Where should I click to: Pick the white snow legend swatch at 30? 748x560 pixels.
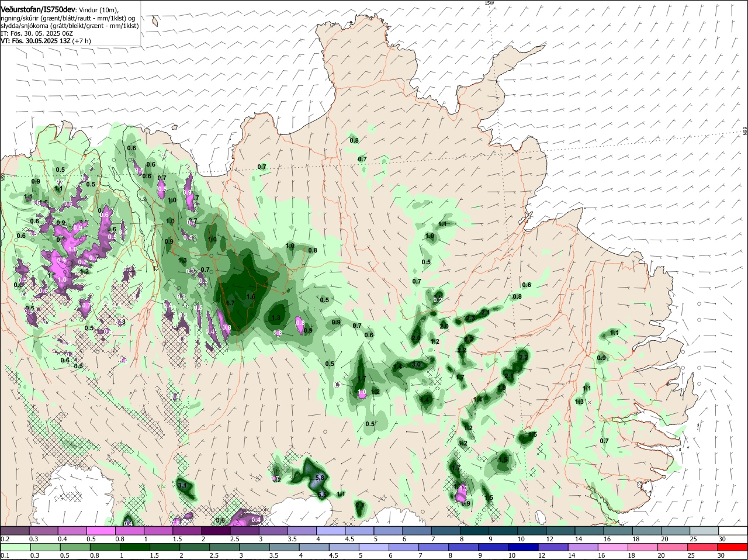[x=733, y=530]
